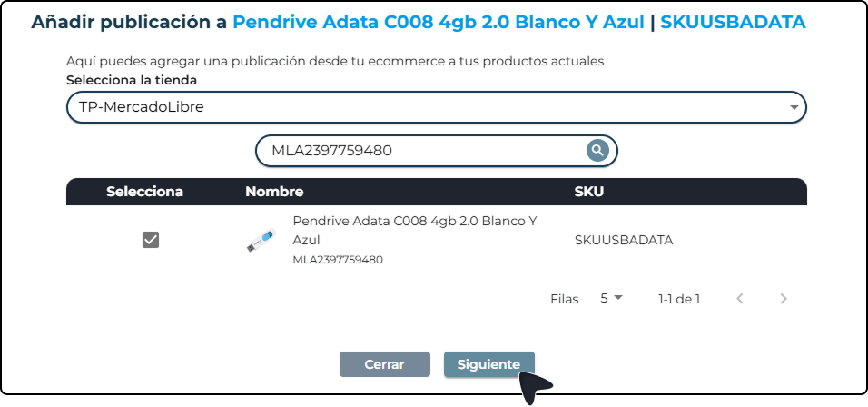Click the magnifier search icon
Screen dimensions: 868x407
point(597,150)
